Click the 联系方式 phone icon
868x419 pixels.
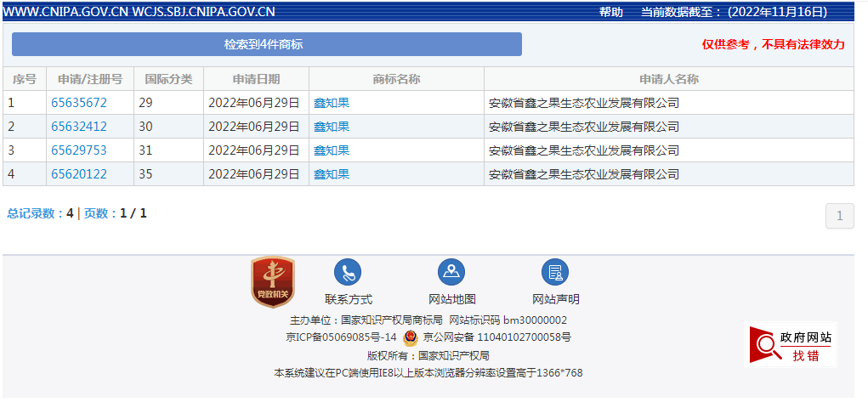(348, 272)
